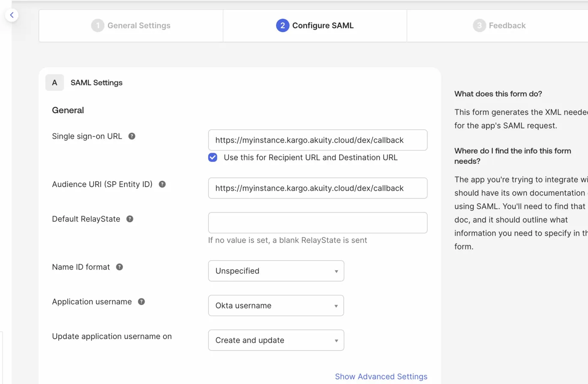
Task: Go to General Settings step tab
Action: coord(131,26)
